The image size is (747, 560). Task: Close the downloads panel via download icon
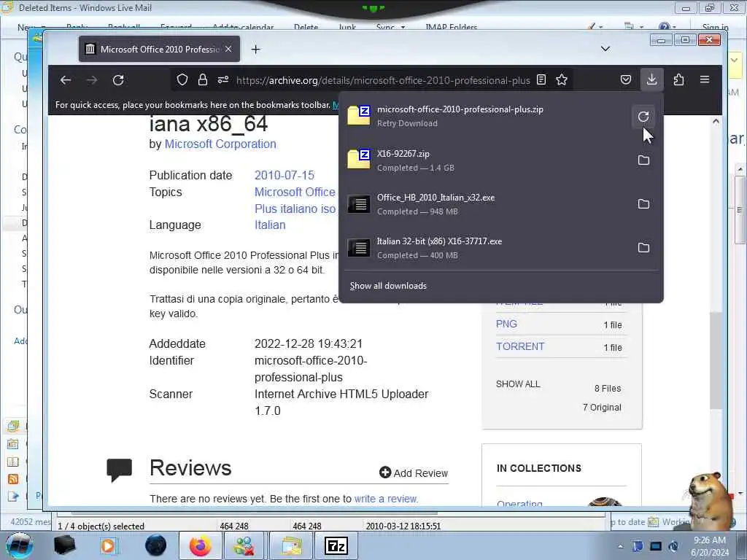point(651,79)
